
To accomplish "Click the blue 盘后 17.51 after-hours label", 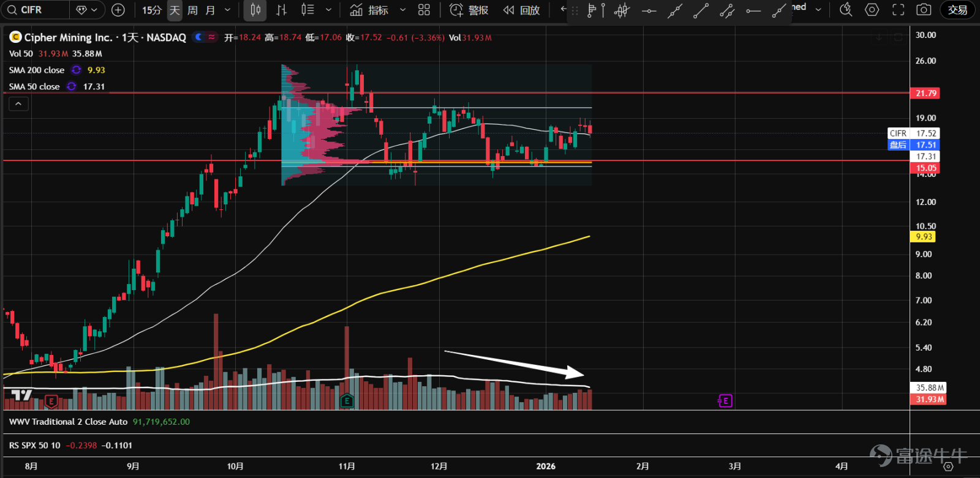I will [x=913, y=145].
